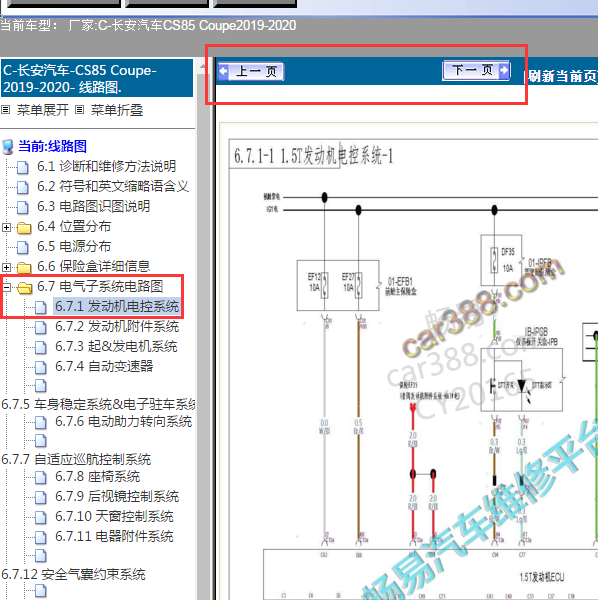Select 6.7 电气子系统电路图 folder label
The height and width of the screenshot is (600, 598).
point(100,286)
